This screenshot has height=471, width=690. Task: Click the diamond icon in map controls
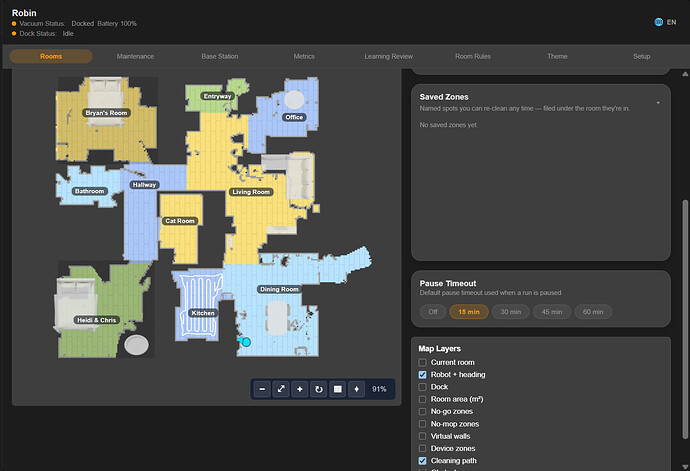tap(356, 389)
